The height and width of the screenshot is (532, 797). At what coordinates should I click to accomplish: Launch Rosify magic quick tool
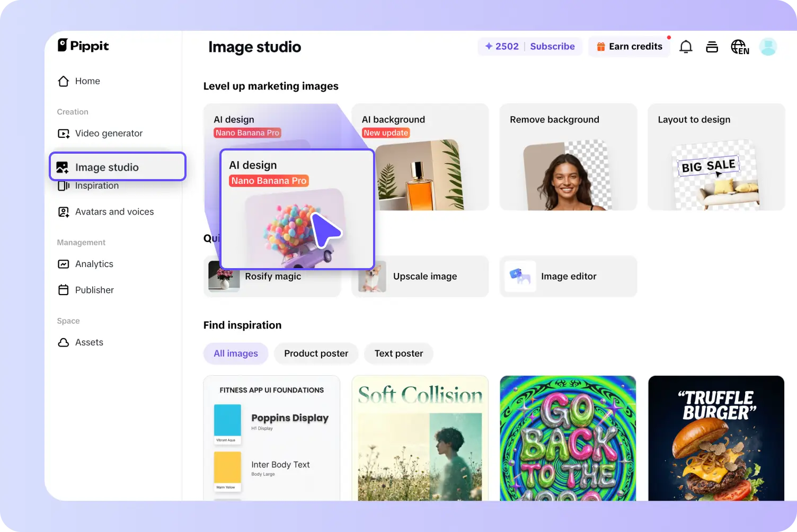(273, 276)
